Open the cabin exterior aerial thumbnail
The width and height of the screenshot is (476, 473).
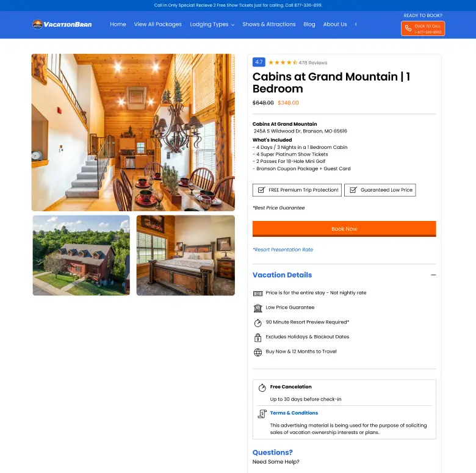coord(81,255)
